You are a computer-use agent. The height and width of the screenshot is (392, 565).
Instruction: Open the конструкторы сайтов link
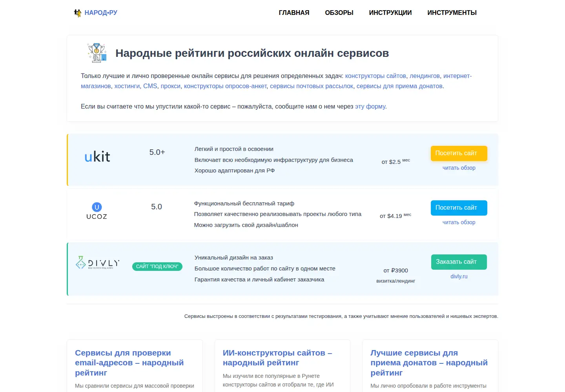tap(375, 76)
